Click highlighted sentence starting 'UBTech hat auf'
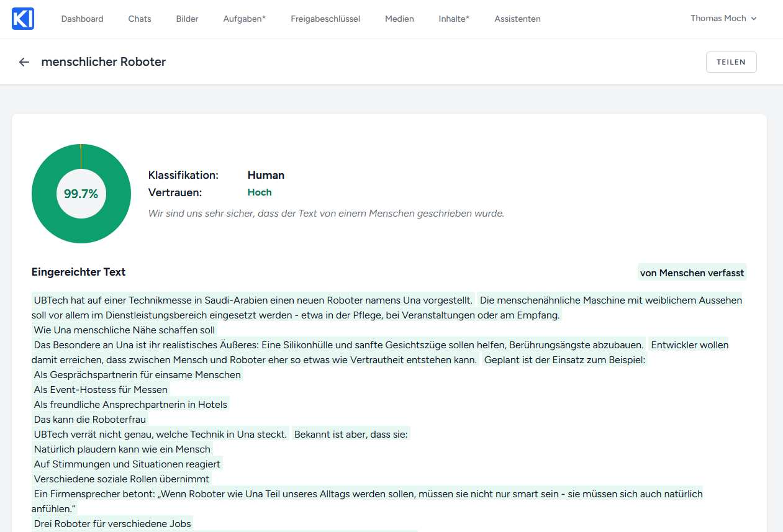Screen dimensions: 783x532 (x=253, y=300)
